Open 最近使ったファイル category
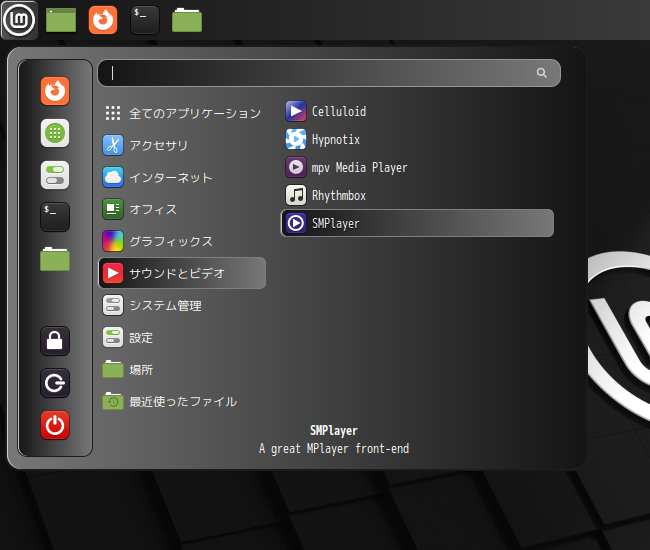Viewport: 650px width, 550px height. (182, 401)
